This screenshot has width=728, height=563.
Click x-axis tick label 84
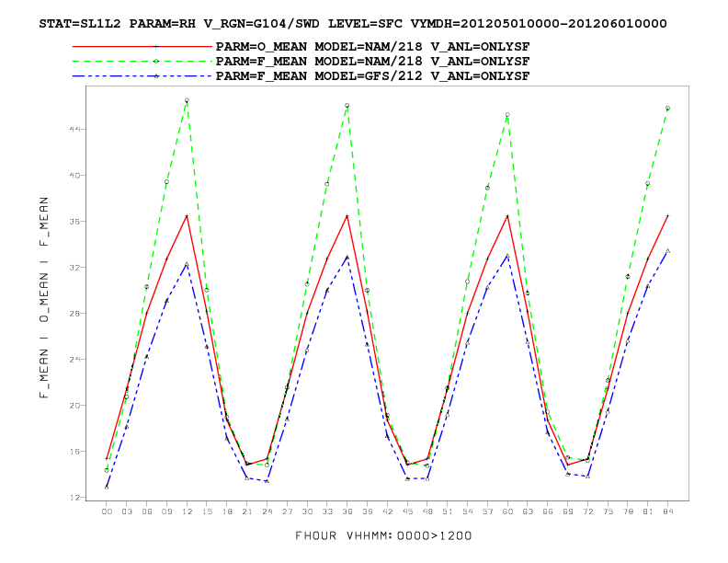tap(667, 511)
